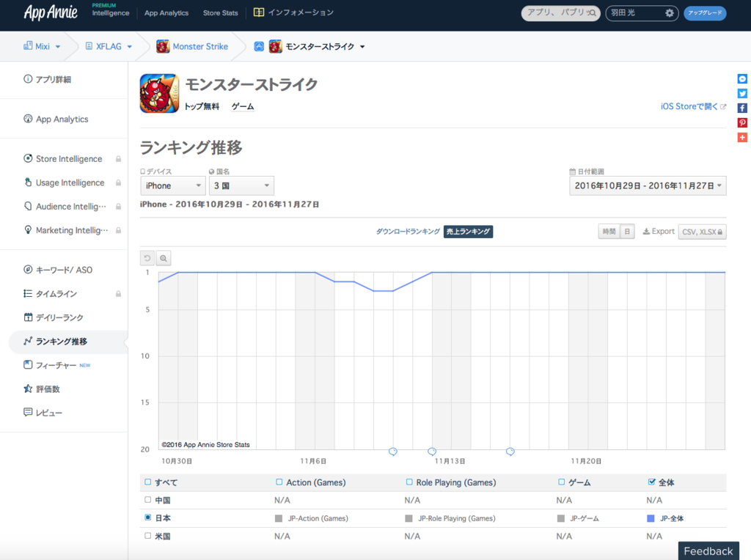
Task: Expand the モンスターストライク breadcrumb dropdown
Action: (362, 47)
